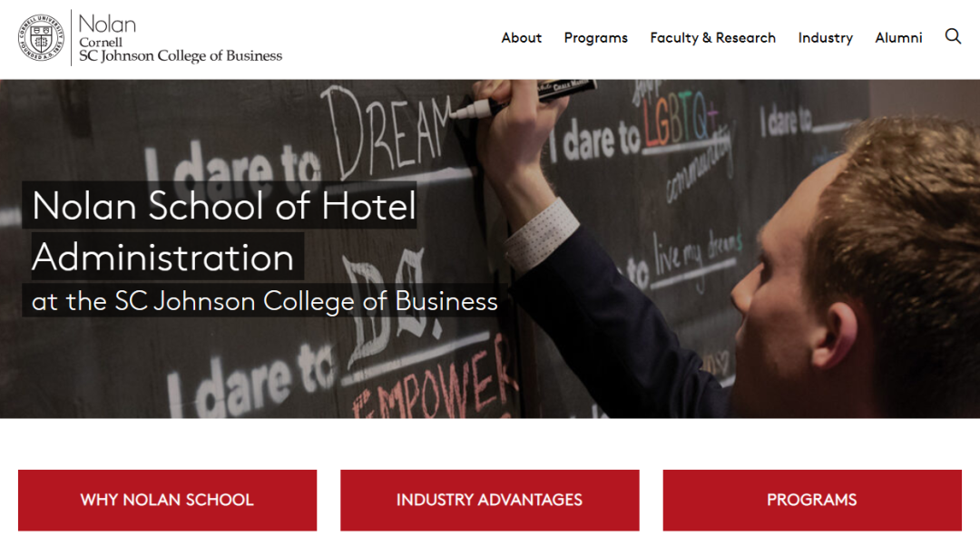Open the About menu
The width and height of the screenshot is (980, 546).
click(x=521, y=37)
